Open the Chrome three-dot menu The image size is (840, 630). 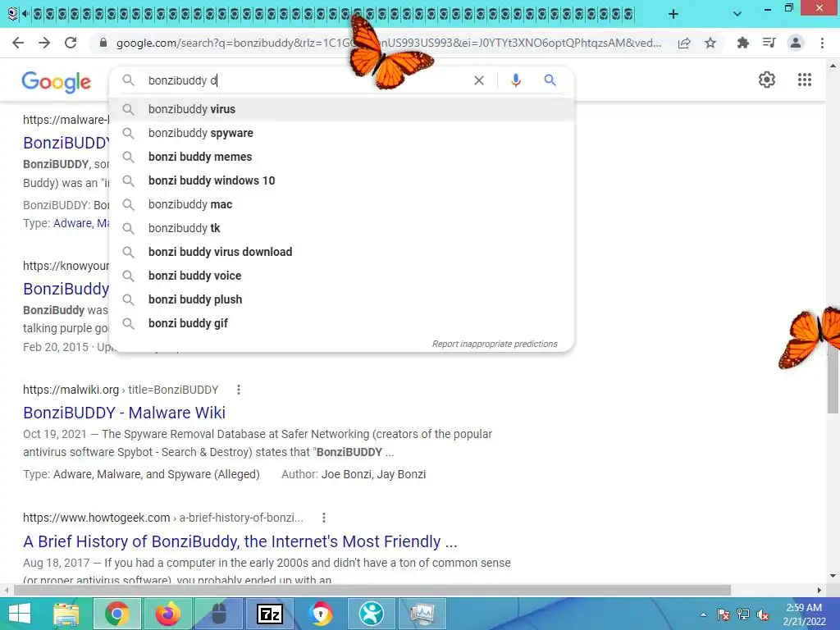(x=822, y=43)
